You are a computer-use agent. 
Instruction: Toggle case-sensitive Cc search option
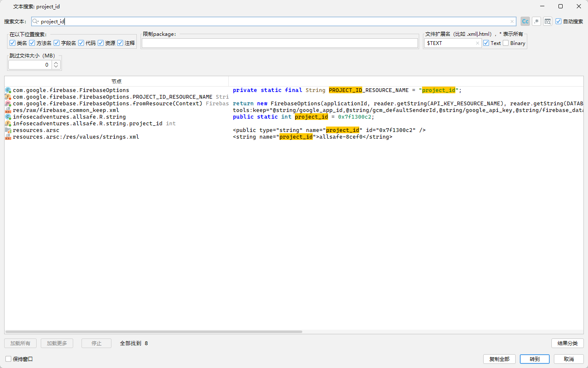click(525, 21)
